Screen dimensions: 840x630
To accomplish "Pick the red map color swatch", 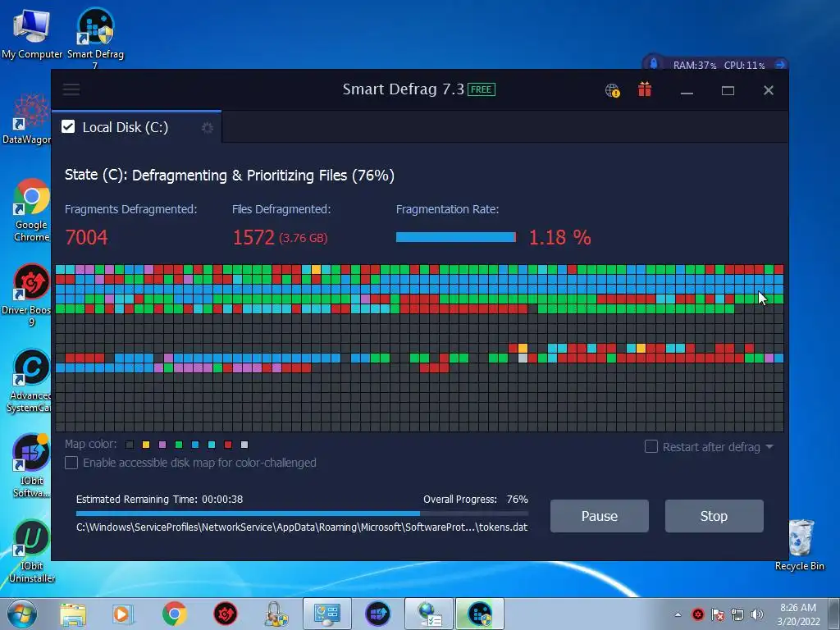I will [x=228, y=445].
